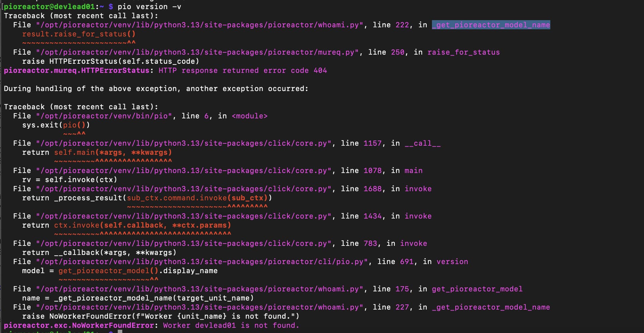The height and width of the screenshot is (333, 644).
Task: Click the highlighted _get_pioreactor_model_name text selection
Action: [x=491, y=25]
